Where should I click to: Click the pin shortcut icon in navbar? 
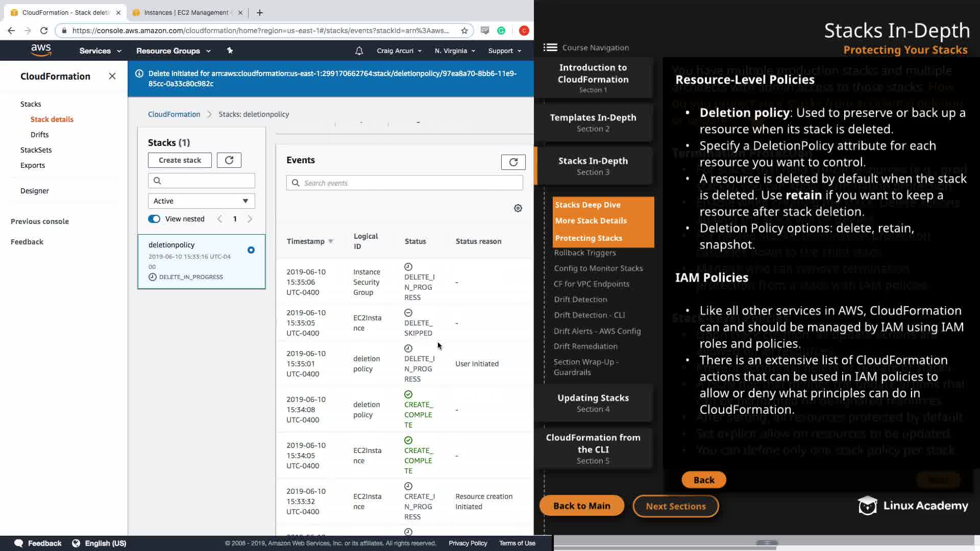tap(230, 51)
